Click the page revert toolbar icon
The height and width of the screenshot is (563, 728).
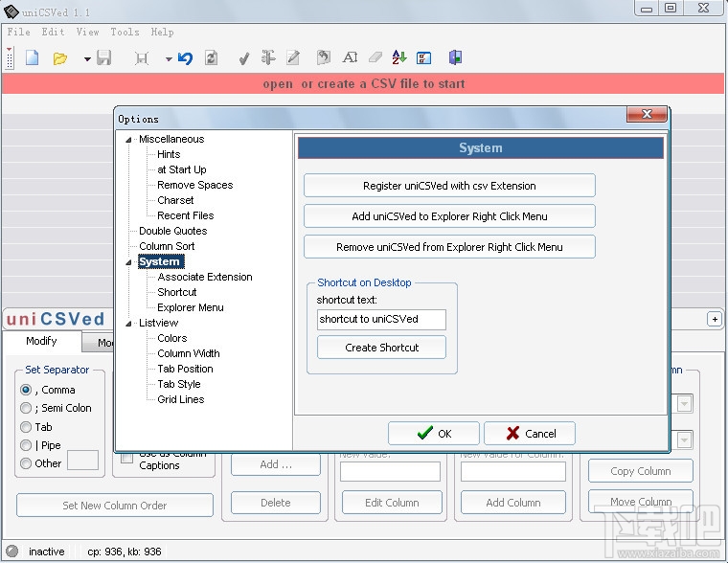(323, 58)
